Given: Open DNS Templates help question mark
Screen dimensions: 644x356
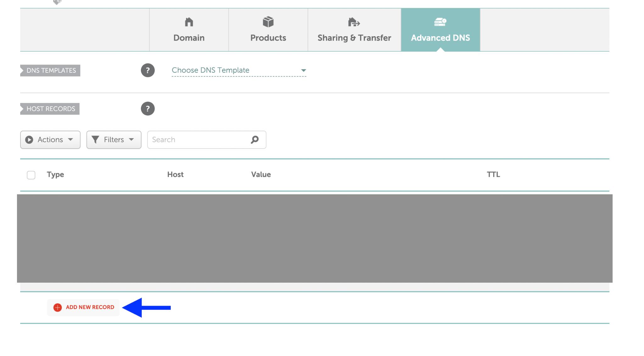Looking at the screenshot, I should tap(147, 70).
